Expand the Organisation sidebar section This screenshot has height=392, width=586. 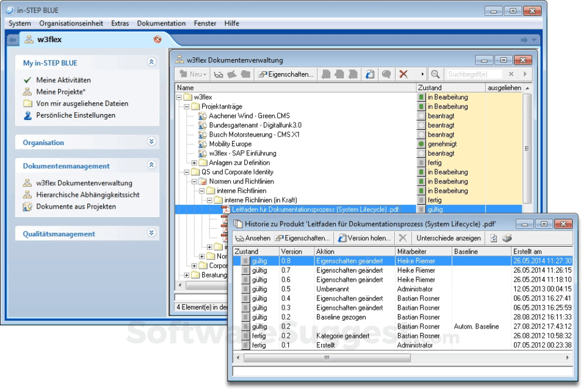click(151, 142)
